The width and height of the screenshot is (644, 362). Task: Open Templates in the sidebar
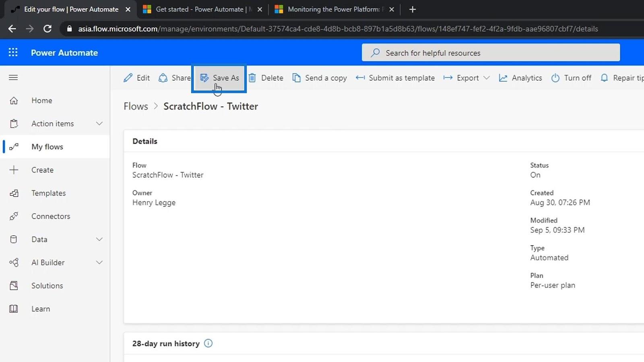(x=55, y=193)
